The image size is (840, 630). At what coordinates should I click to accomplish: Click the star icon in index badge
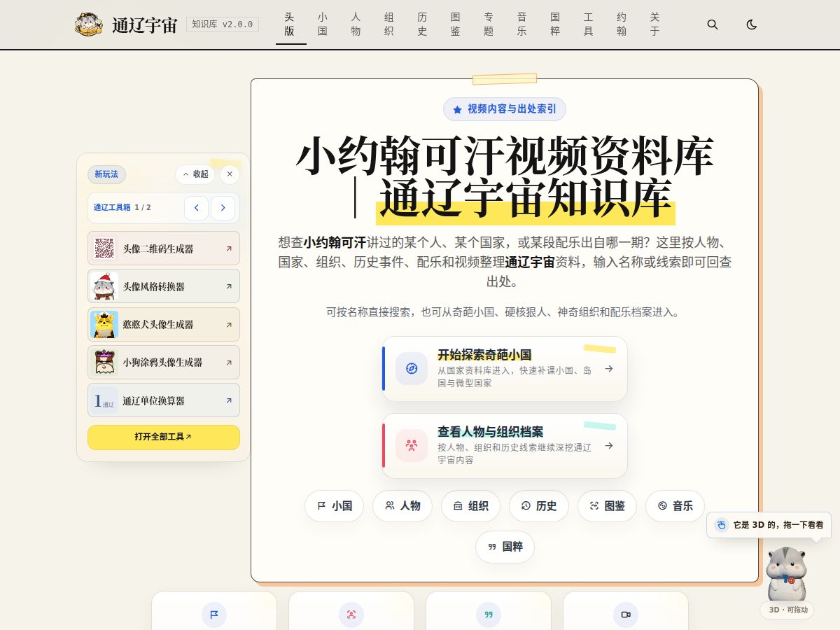(x=458, y=110)
